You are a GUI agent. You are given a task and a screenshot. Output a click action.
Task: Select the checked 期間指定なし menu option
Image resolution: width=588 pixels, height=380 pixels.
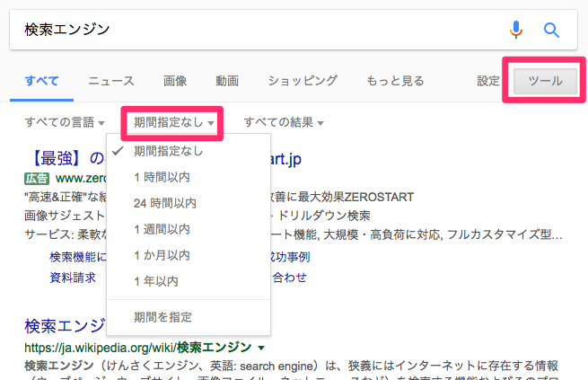tap(189, 151)
